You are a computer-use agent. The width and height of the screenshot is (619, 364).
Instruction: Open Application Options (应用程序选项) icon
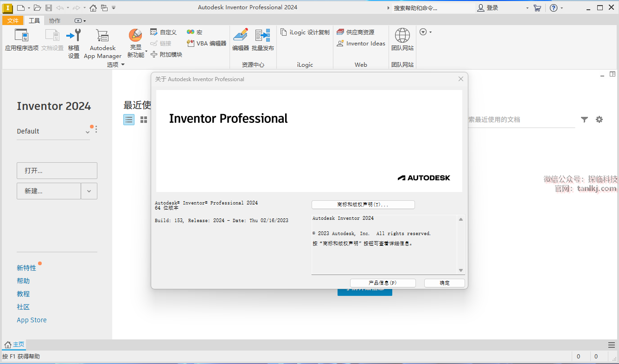(x=21, y=36)
